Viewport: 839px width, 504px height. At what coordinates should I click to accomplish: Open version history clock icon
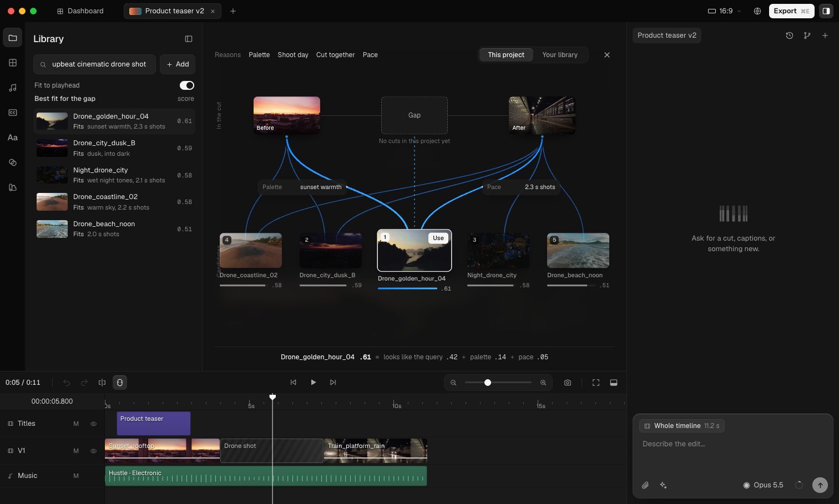(790, 35)
